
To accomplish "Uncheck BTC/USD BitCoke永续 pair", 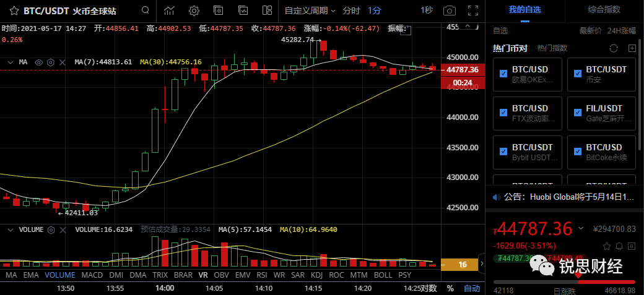I will [x=578, y=152].
